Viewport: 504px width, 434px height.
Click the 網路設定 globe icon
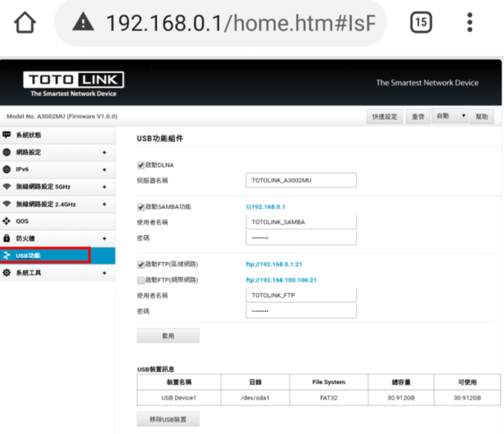pos(7,151)
